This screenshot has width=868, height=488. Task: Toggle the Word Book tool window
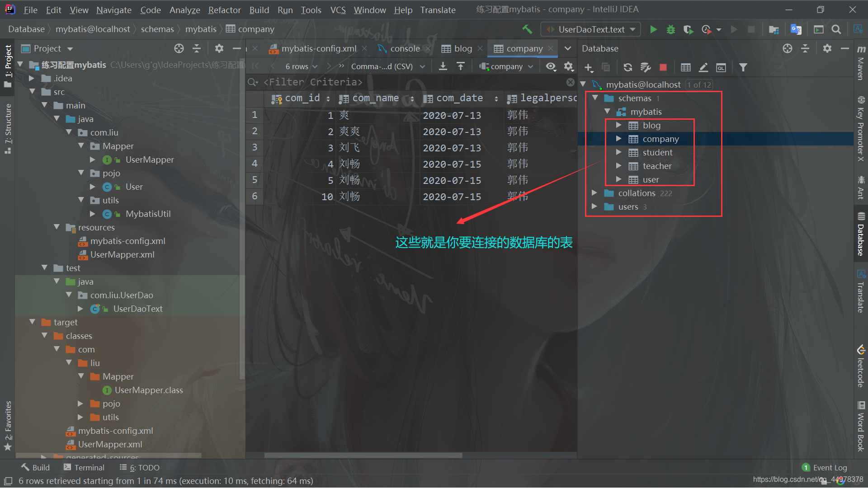tap(861, 426)
